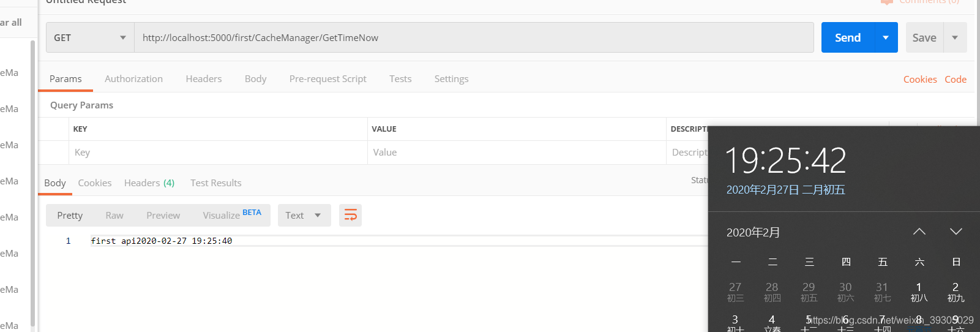This screenshot has width=980, height=332.
Task: Switch to the request Headers tab
Action: [204, 78]
